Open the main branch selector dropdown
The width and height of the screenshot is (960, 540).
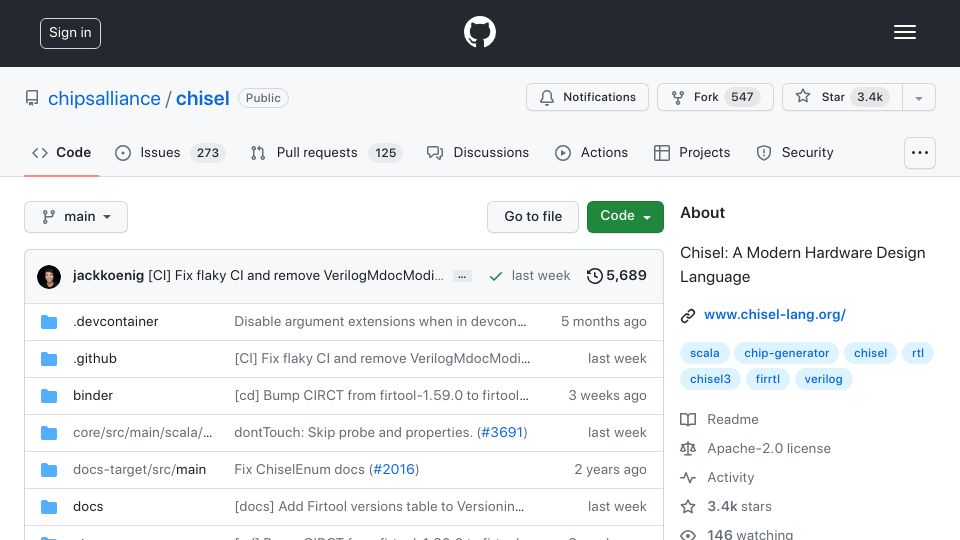pyautogui.click(x=76, y=217)
